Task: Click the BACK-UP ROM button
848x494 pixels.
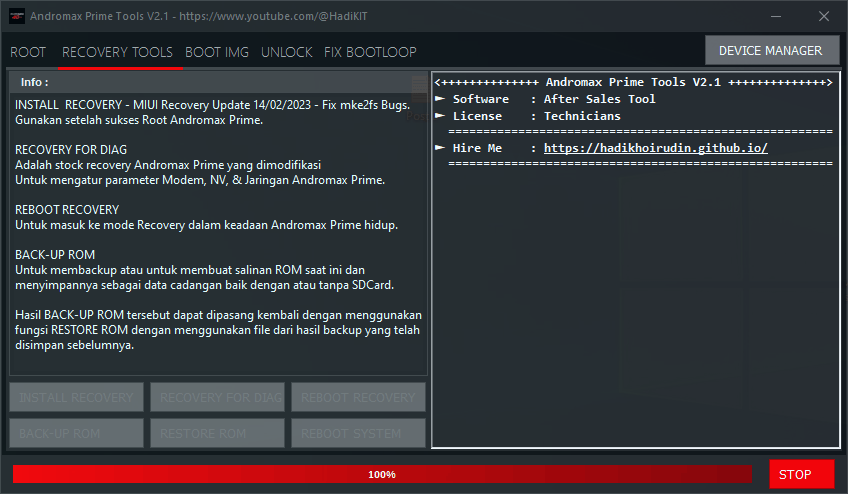Action: click(76, 433)
